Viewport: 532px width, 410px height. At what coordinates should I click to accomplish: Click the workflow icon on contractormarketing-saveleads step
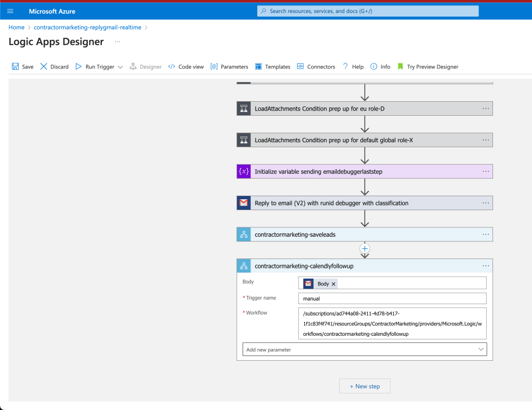click(x=244, y=235)
